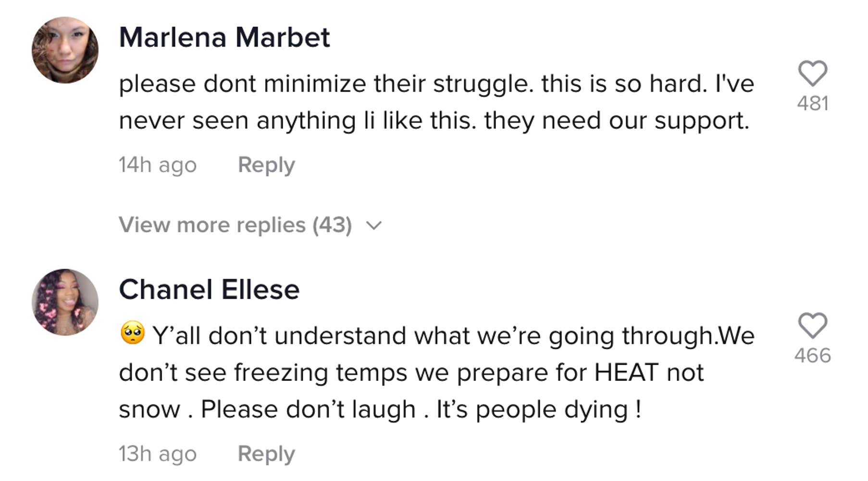Screen dimensions: 868x481
Task: Like Chanel Ellese's comment with heart icon
Action: 812,325
